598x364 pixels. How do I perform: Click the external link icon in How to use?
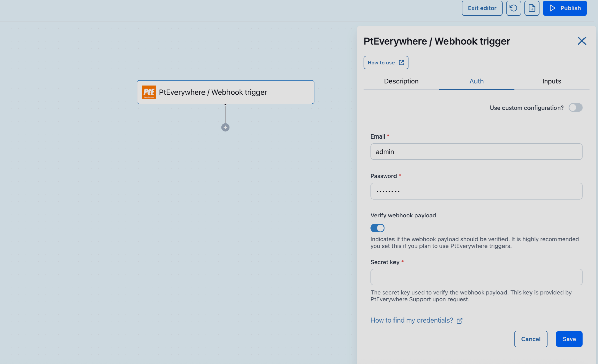[401, 62]
